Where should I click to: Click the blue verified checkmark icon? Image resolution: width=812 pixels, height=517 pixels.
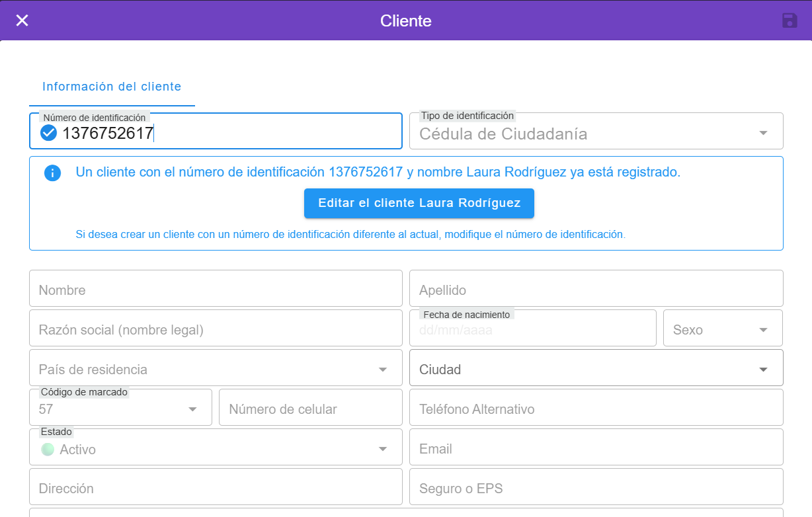click(48, 134)
